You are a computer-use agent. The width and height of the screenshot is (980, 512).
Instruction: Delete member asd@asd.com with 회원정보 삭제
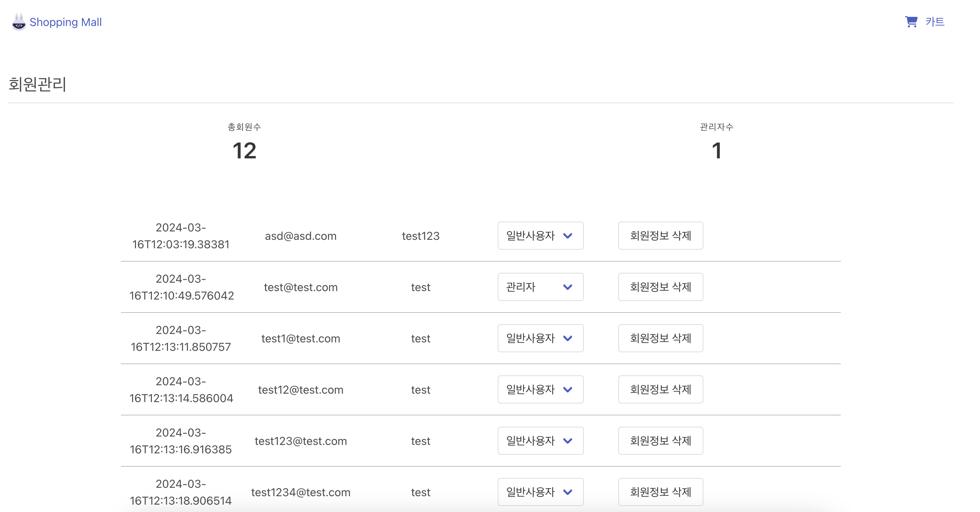[x=660, y=236]
